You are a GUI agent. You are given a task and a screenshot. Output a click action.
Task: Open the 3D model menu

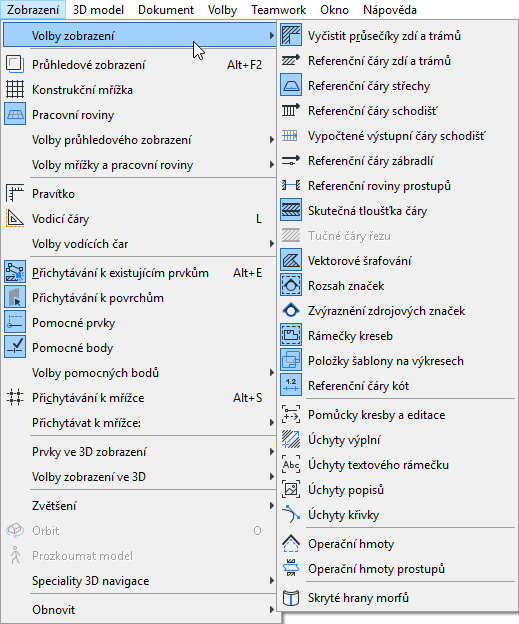[98, 10]
